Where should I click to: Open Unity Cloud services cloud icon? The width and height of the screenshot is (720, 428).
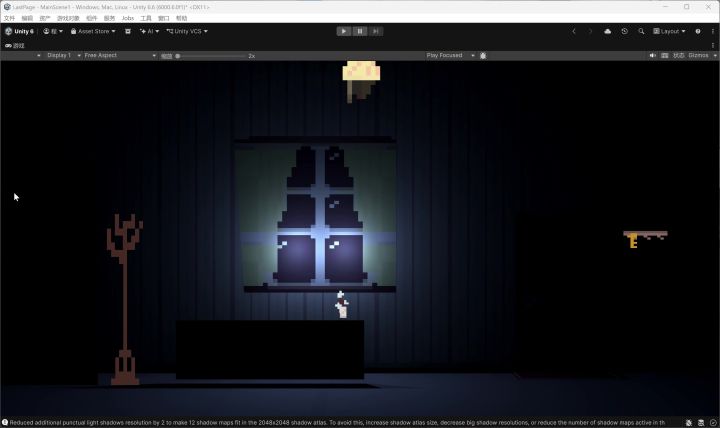pyautogui.click(x=608, y=31)
